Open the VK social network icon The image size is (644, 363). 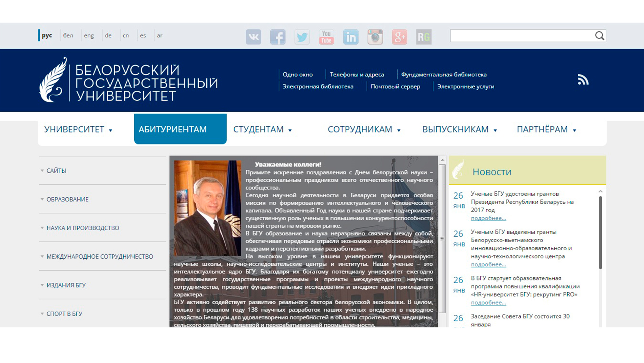(x=253, y=37)
